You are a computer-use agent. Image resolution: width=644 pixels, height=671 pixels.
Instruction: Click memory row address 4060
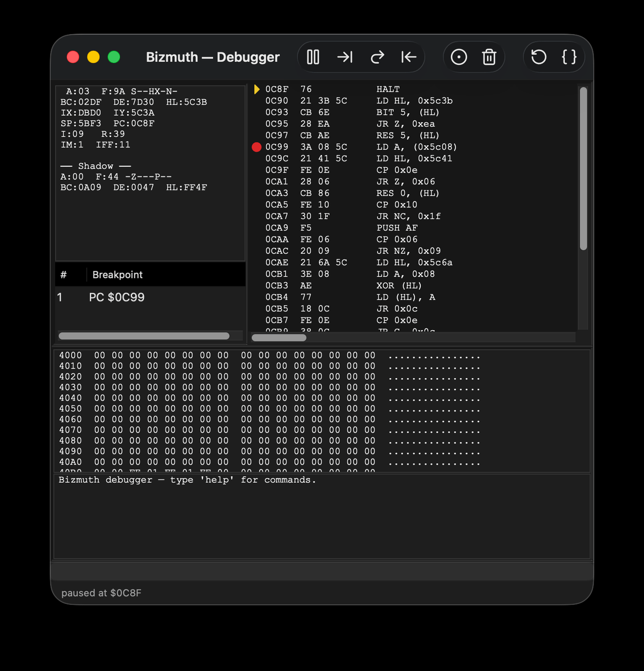[x=70, y=419]
